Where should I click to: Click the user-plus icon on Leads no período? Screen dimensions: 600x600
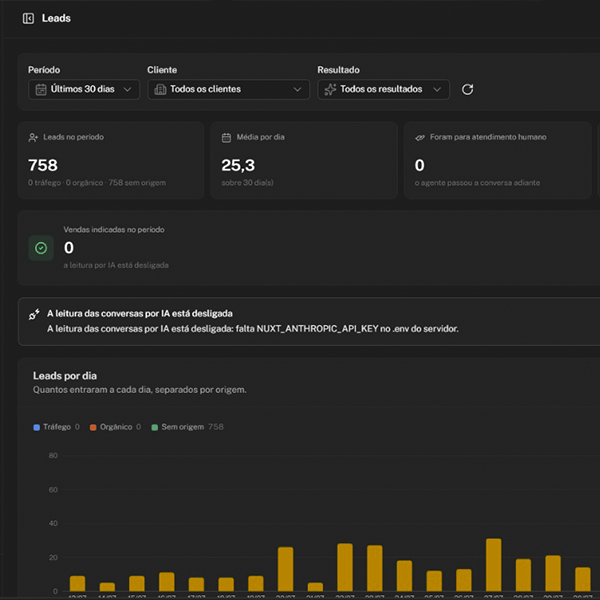click(x=33, y=138)
